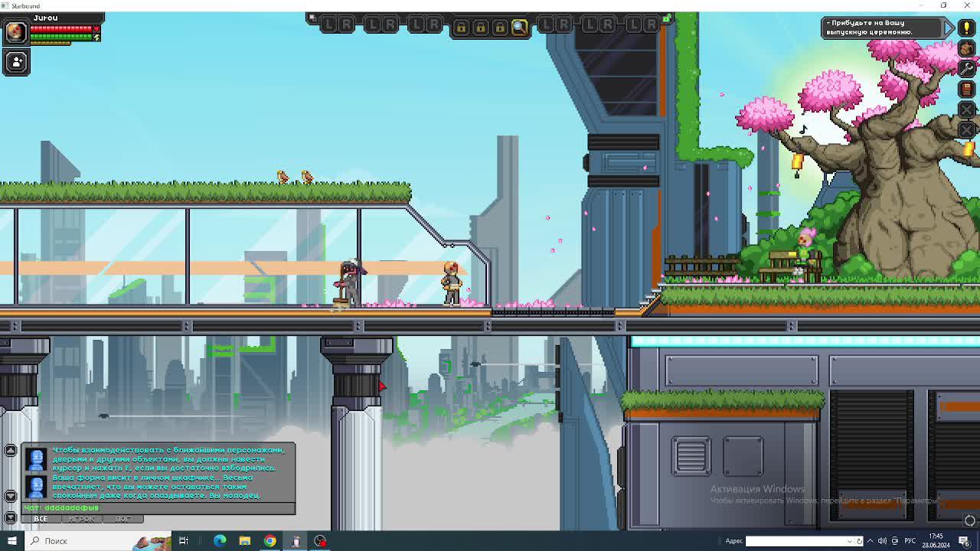Open the address field dropdown arrow
Viewport: 980px width, 551px height.
click(849, 541)
